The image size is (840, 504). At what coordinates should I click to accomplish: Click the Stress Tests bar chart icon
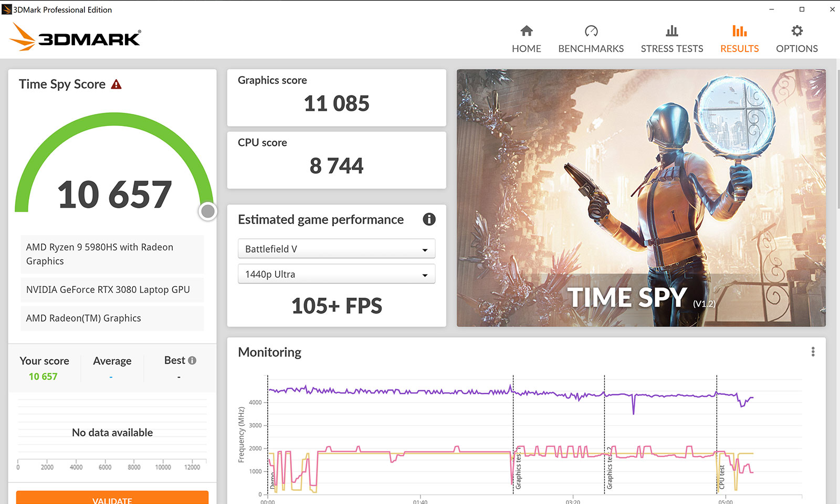[x=672, y=31]
